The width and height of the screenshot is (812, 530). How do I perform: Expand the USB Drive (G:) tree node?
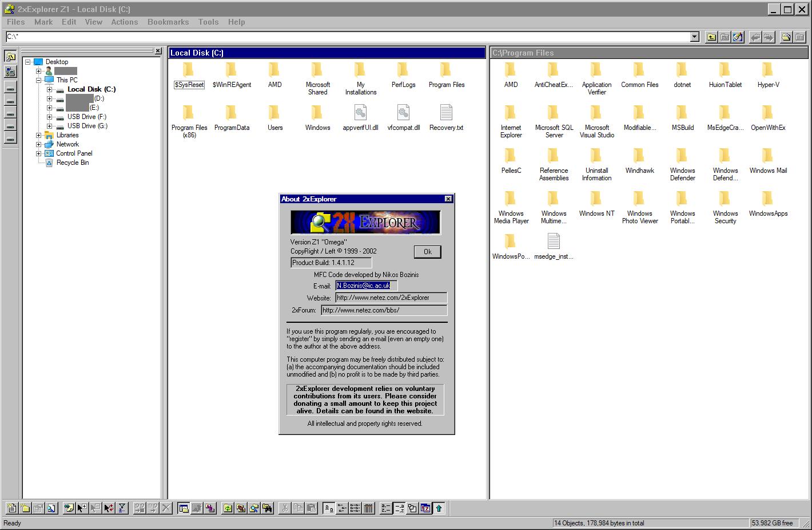click(x=50, y=126)
